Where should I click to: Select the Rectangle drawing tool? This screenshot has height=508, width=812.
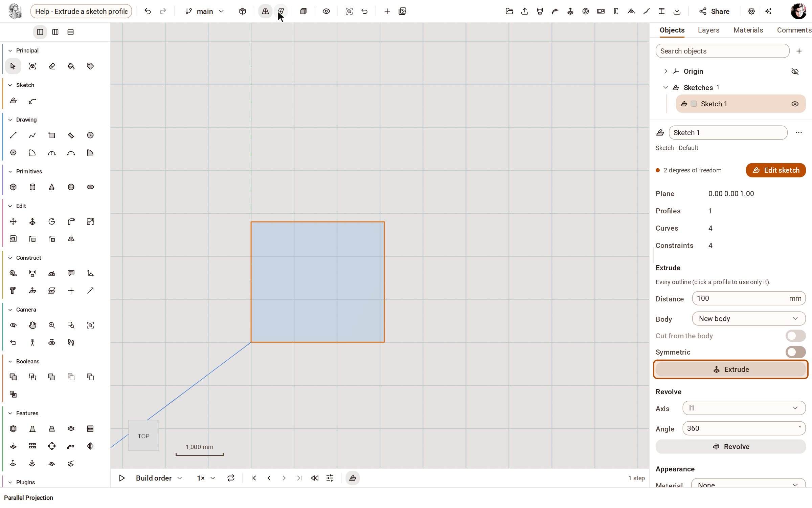51,135
